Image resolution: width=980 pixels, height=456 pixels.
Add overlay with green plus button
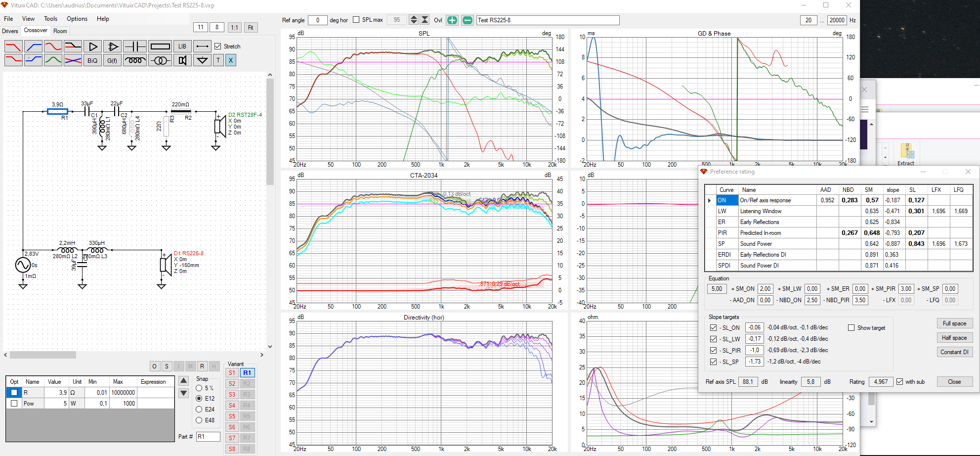click(452, 20)
